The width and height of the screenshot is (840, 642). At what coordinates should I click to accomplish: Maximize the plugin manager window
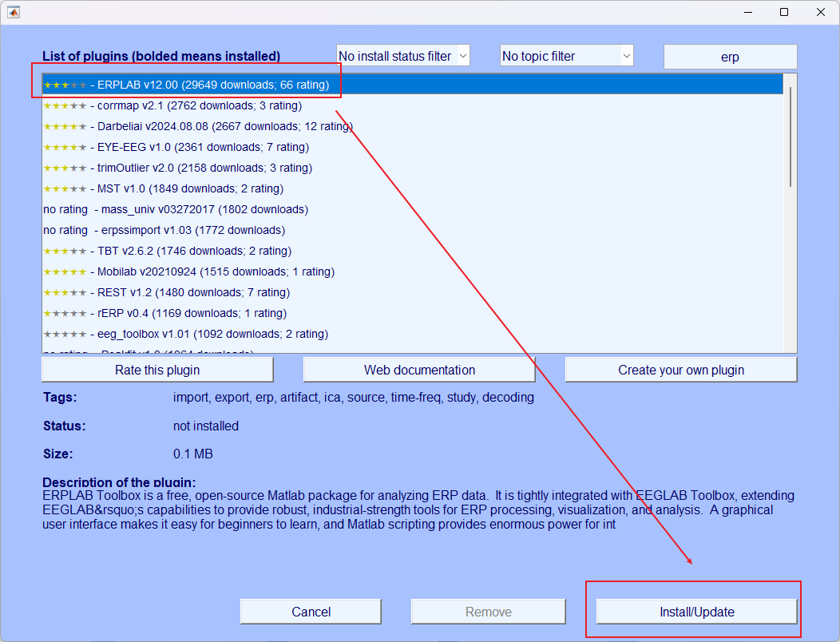pyautogui.click(x=784, y=12)
